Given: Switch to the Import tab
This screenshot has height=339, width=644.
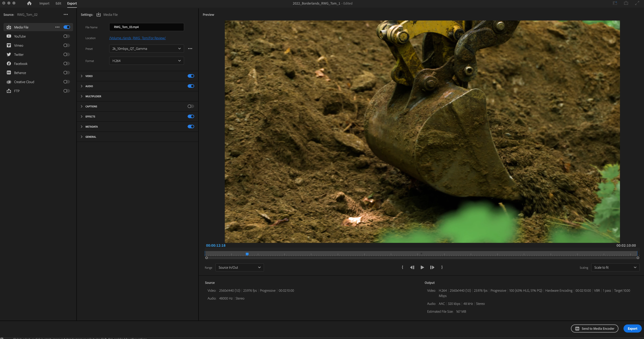Looking at the screenshot, I should (44, 3).
